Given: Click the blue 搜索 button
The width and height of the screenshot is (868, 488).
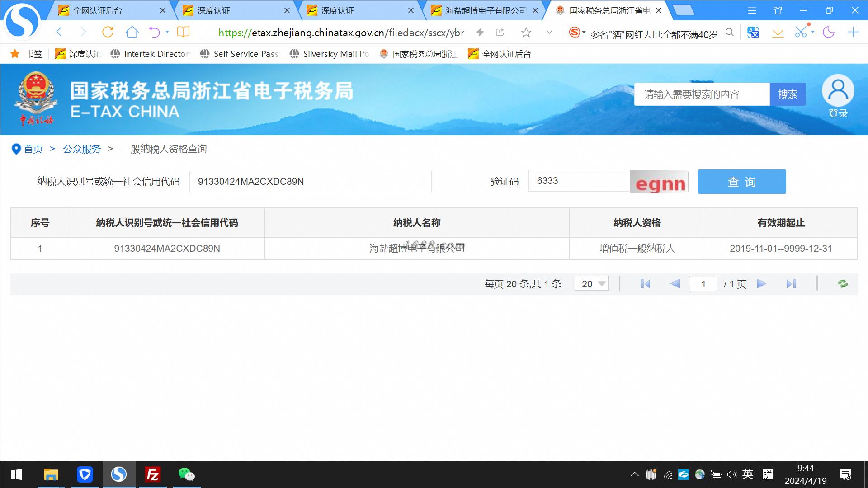Looking at the screenshot, I should (788, 94).
